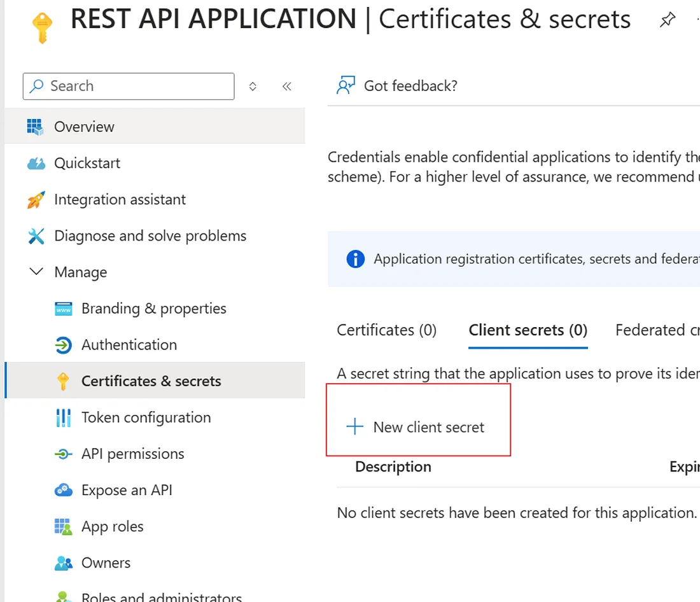Pin this blade using the pin icon
The width and height of the screenshot is (700, 602).
point(667,20)
